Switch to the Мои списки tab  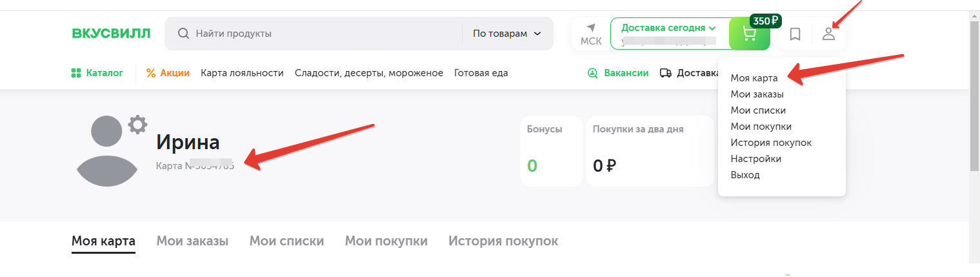tap(286, 241)
